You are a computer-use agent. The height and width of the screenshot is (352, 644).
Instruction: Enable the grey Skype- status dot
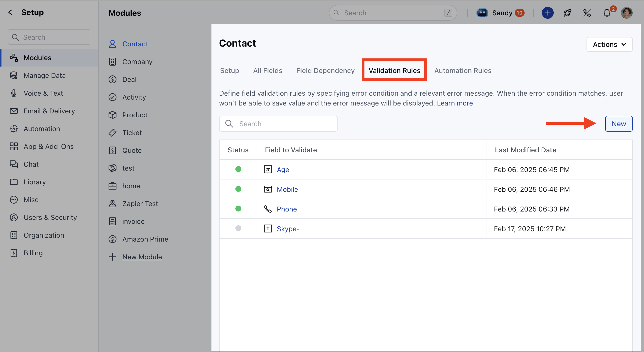click(238, 228)
